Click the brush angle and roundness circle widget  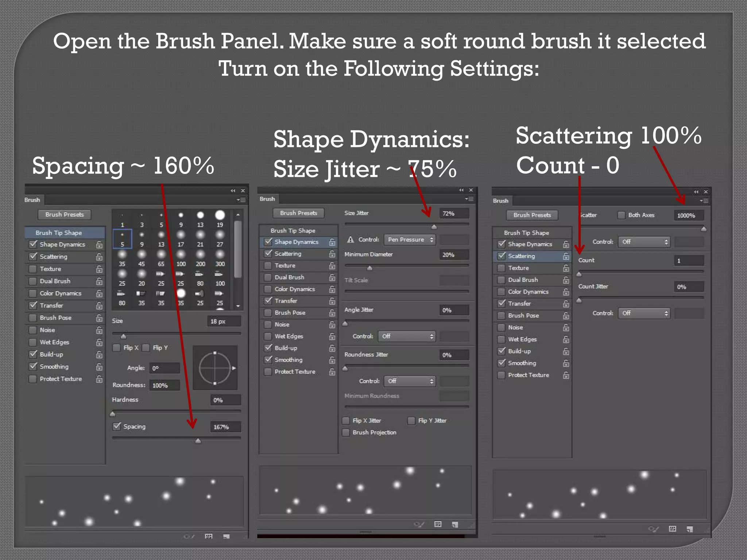(x=215, y=368)
